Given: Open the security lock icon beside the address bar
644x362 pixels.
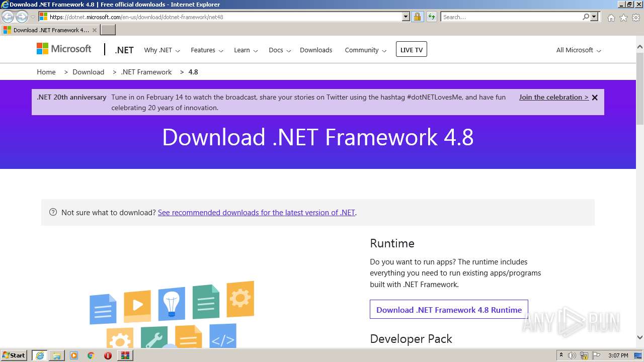Looking at the screenshot, I should (x=417, y=17).
